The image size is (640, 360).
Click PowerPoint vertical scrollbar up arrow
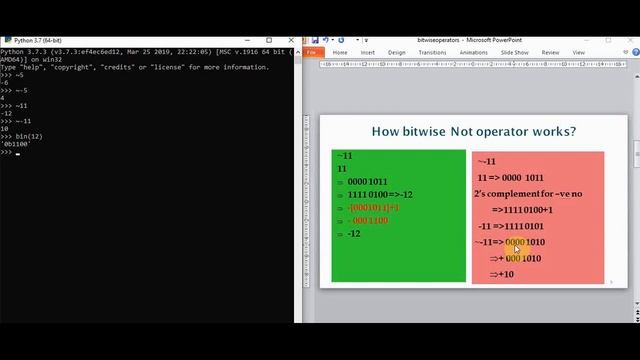tap(637, 76)
